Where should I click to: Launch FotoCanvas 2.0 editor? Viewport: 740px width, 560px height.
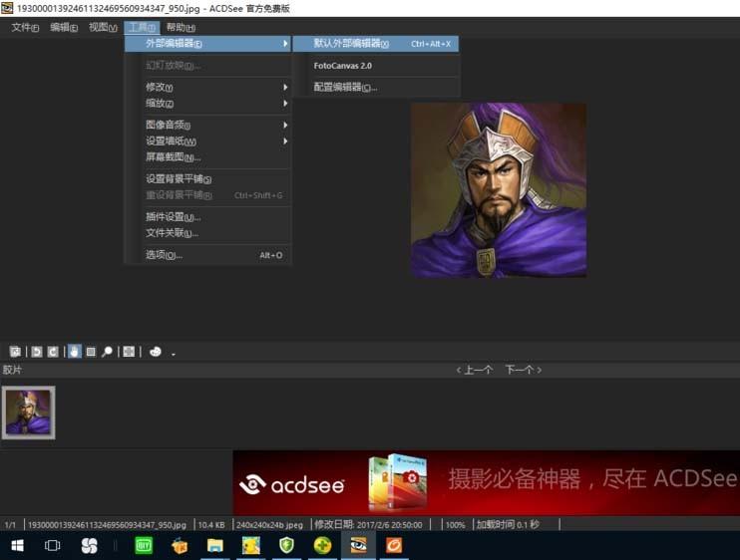[x=376, y=66]
